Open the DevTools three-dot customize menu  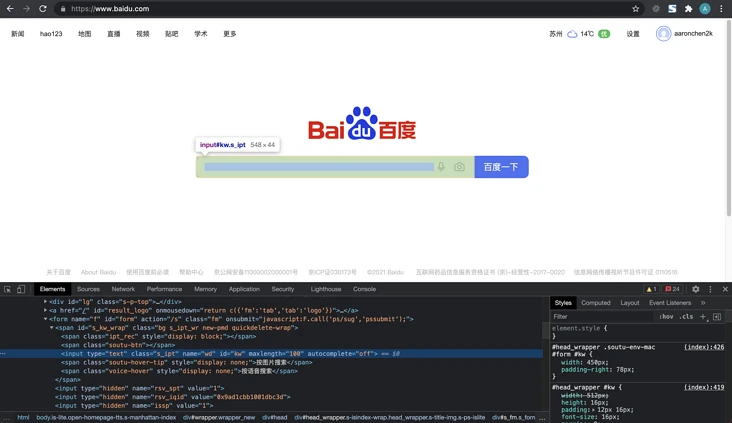click(711, 289)
